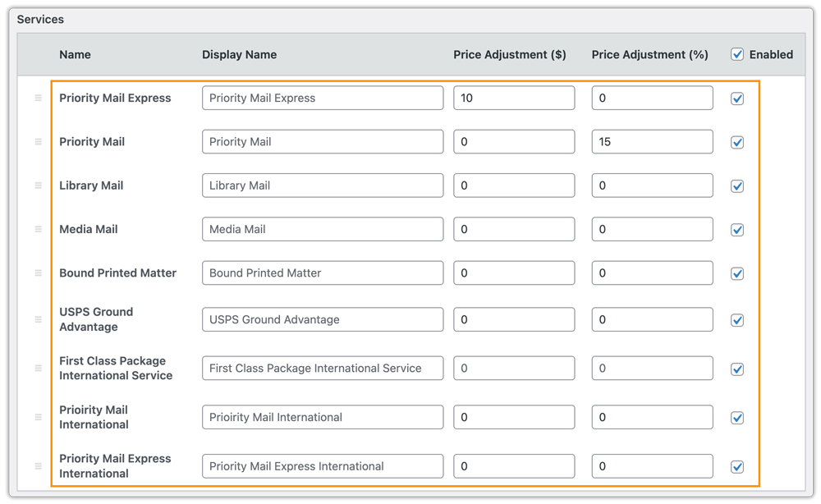The width and height of the screenshot is (821, 504).
Task: Toggle the Library Mail enabled checkbox
Action: click(x=737, y=186)
